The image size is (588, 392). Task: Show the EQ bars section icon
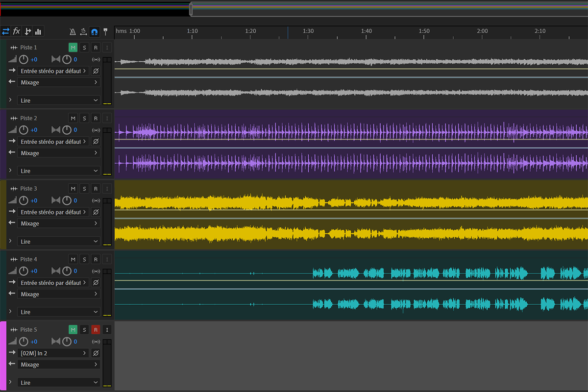pyautogui.click(x=38, y=31)
